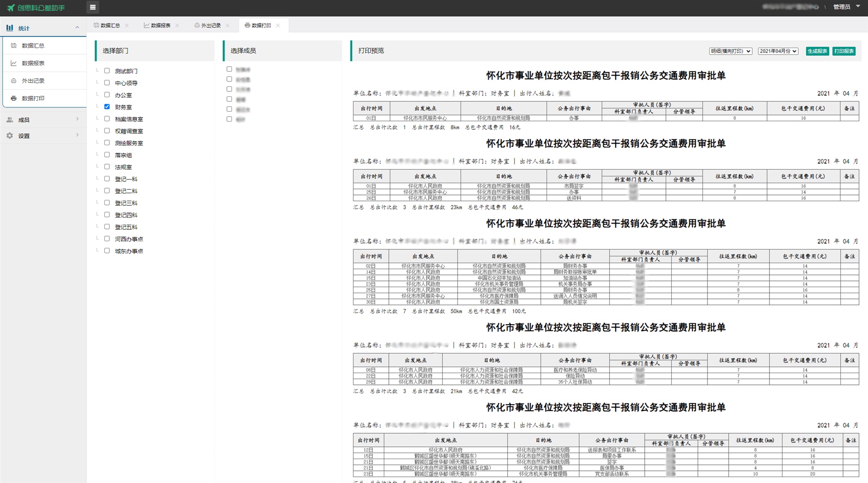
Task: Click the 数据汇总 book icon in sidebar
Action: click(14, 46)
